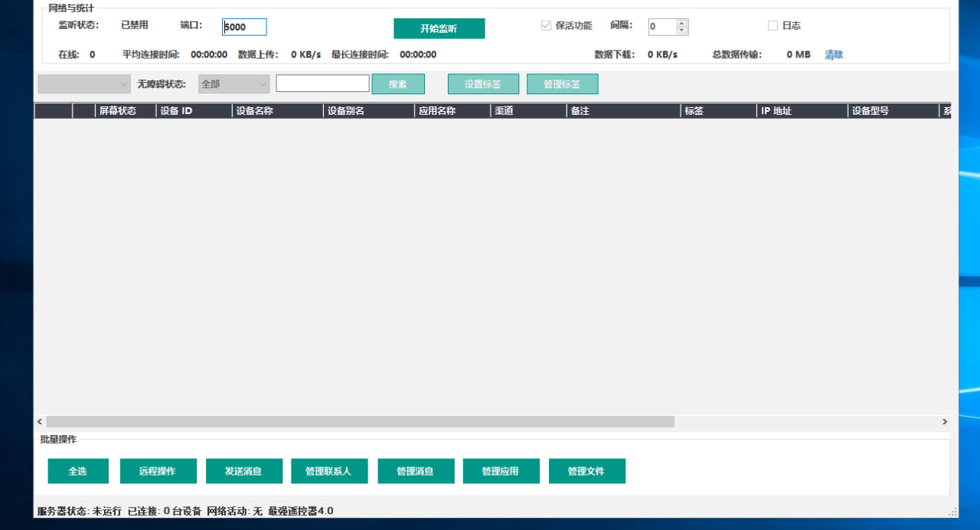Screen dimensions: 980x530
Task: Expand the 无障碍状态 dropdown showing 全部
Action: (234, 84)
